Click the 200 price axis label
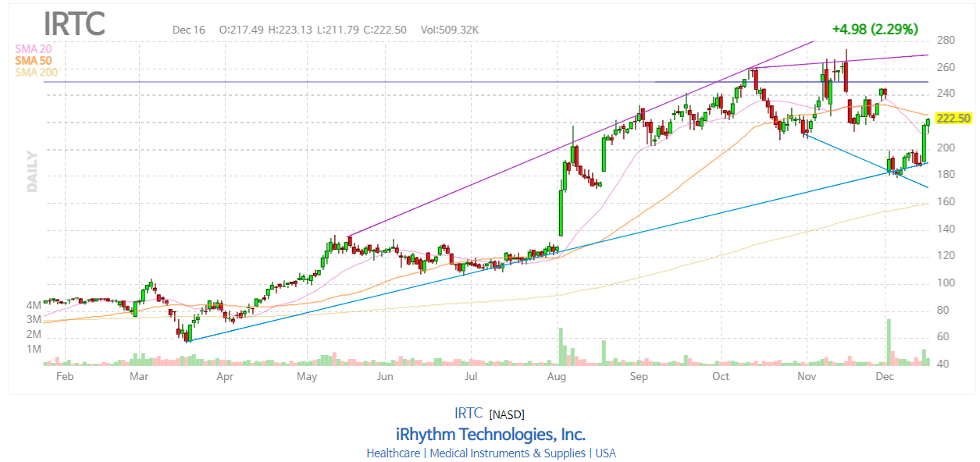 click(946, 148)
